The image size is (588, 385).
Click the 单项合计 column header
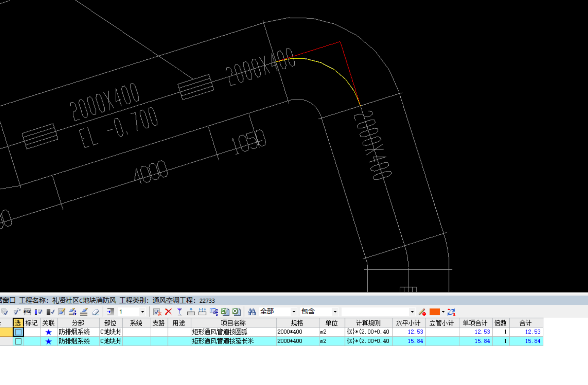tap(475, 323)
